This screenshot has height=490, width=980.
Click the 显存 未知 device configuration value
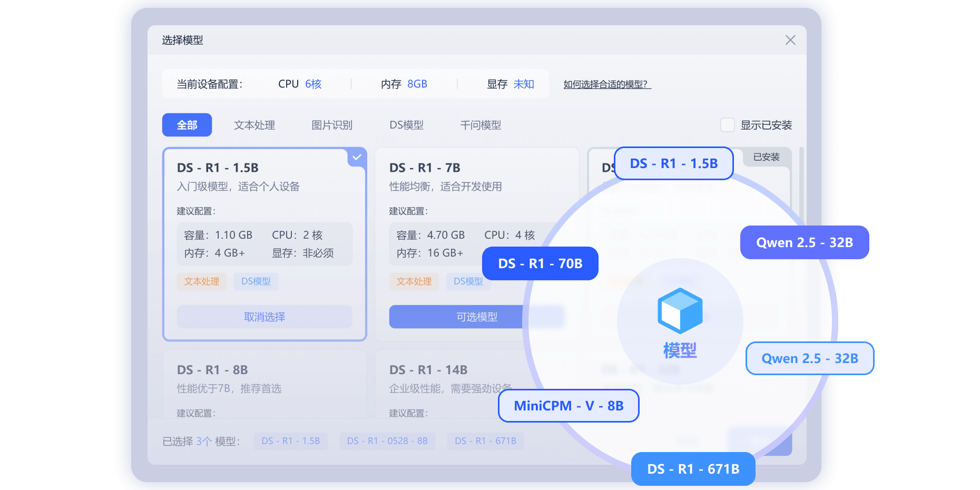click(511, 84)
